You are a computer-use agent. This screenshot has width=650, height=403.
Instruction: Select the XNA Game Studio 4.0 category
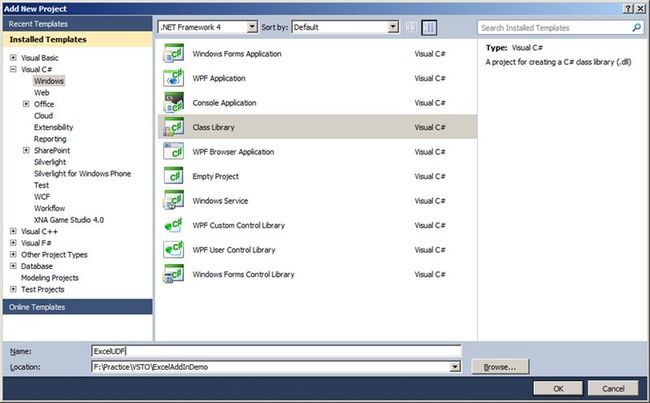[x=69, y=220]
